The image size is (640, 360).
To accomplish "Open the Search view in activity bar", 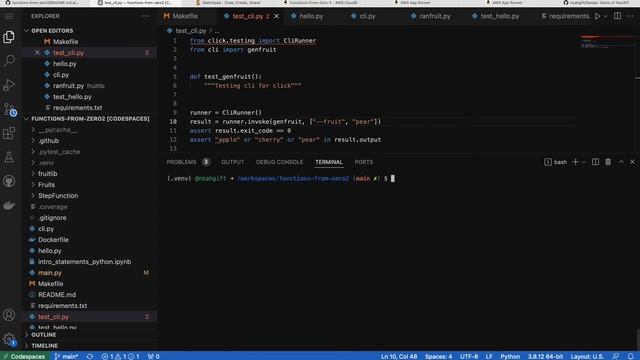I will (9, 61).
